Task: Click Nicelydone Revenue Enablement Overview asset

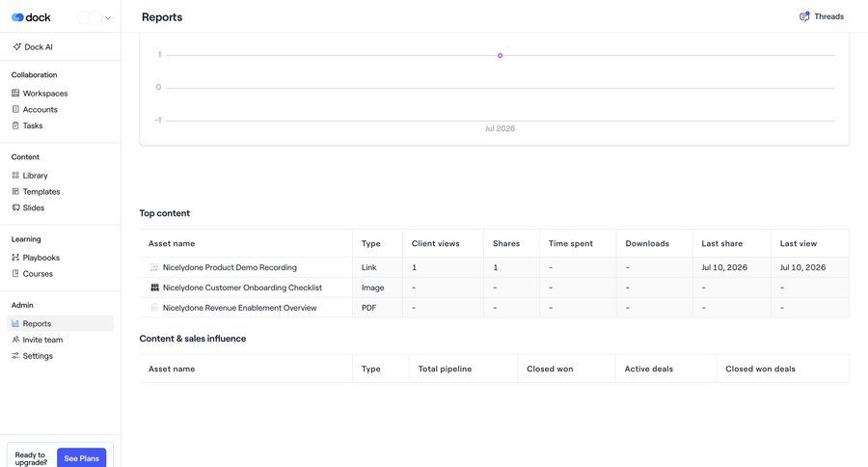Action: point(239,308)
